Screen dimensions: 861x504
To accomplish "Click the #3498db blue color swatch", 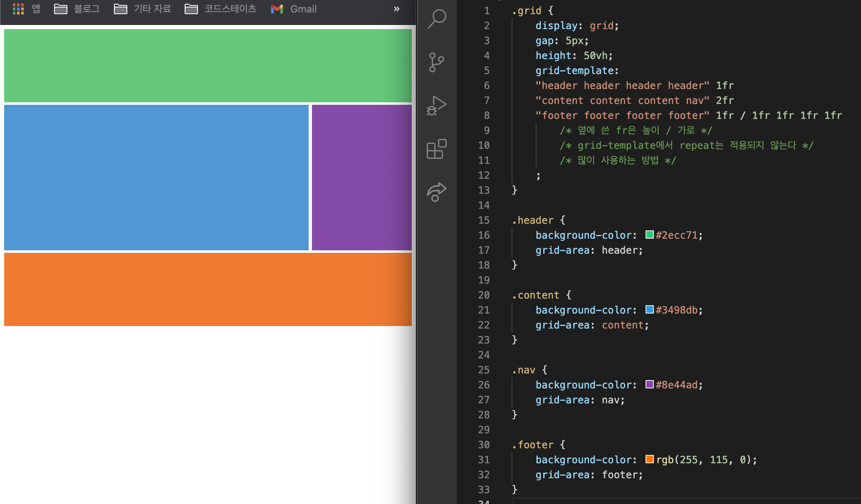I will [649, 309].
